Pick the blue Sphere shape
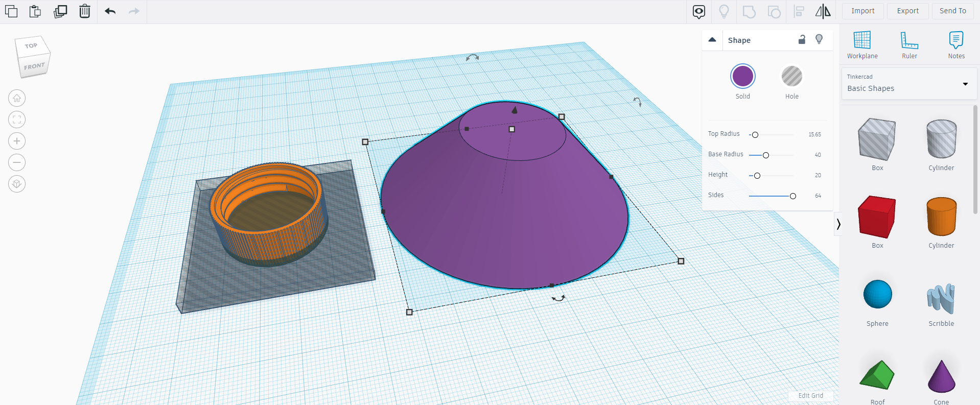The width and height of the screenshot is (980, 405). pyautogui.click(x=877, y=294)
